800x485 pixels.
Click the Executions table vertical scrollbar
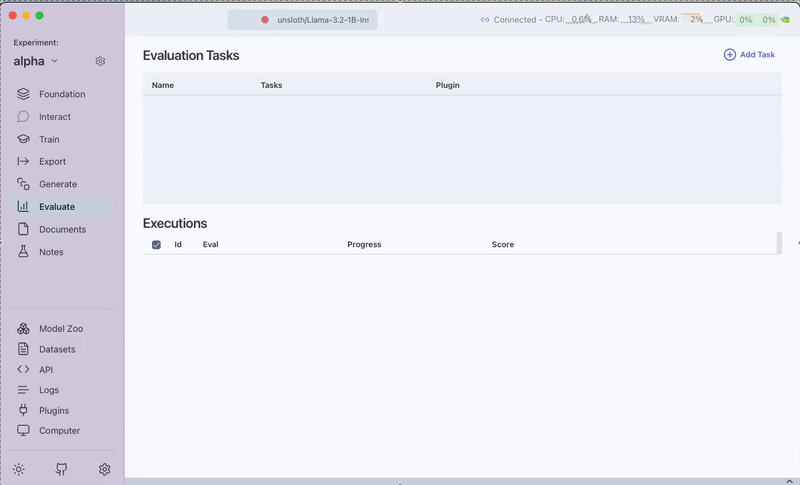click(779, 243)
